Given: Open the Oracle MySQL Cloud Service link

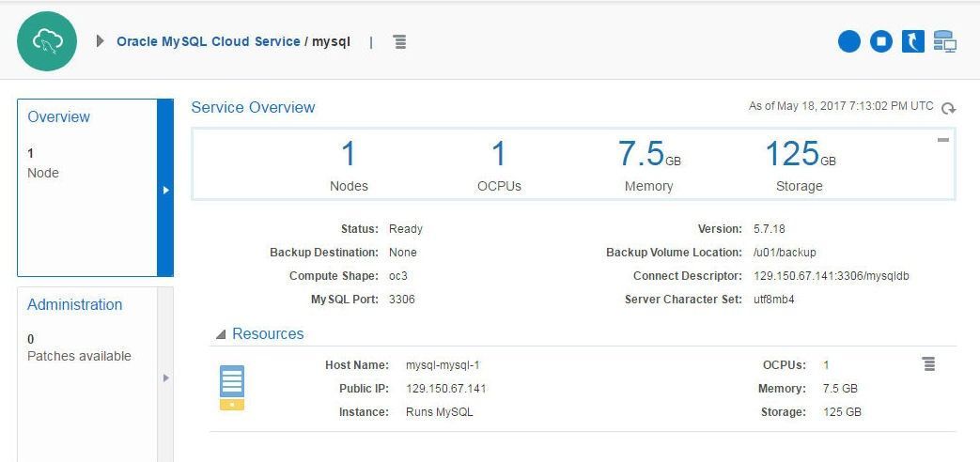Looking at the screenshot, I should pyautogui.click(x=209, y=42).
